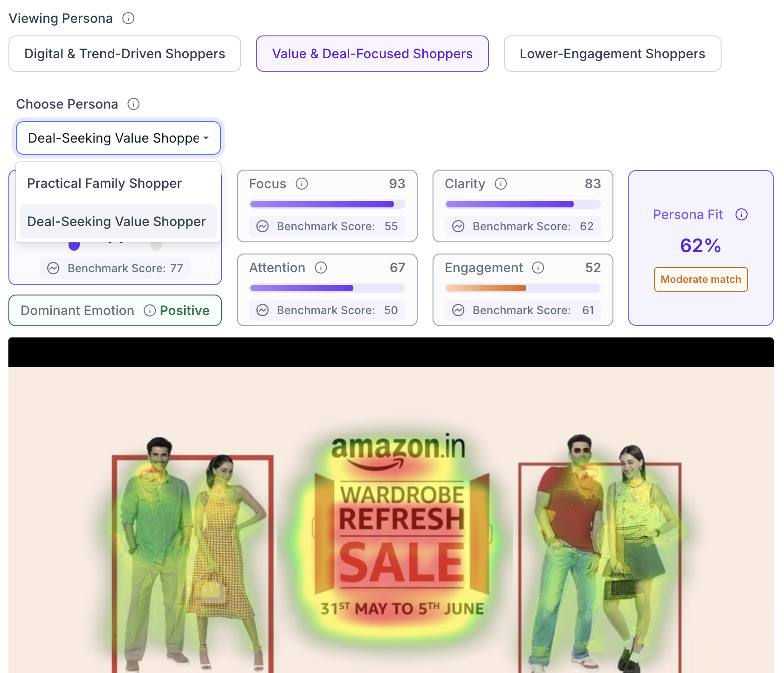Image resolution: width=784 pixels, height=673 pixels.
Task: Click the Dominant Emotion info icon
Action: point(150,310)
